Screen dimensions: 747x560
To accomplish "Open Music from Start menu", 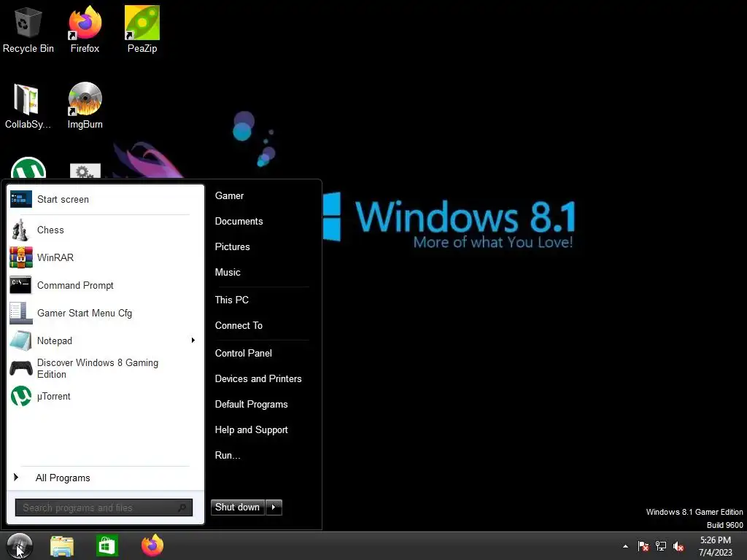I will tap(228, 273).
